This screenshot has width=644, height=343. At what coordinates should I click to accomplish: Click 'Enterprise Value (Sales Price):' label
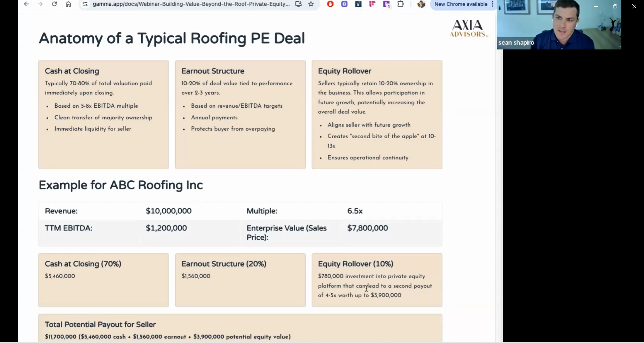[x=287, y=233]
